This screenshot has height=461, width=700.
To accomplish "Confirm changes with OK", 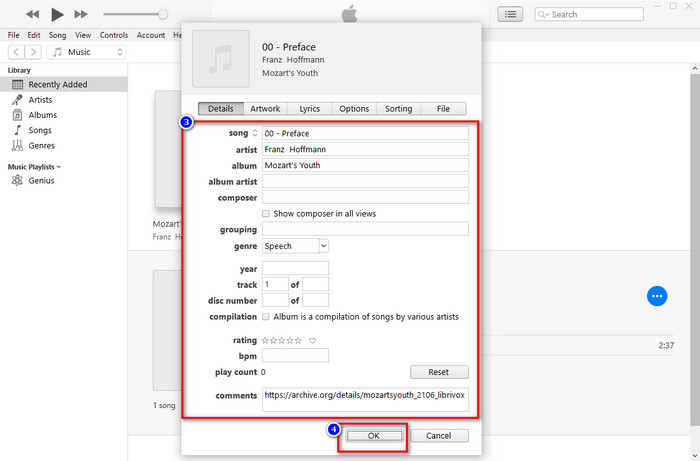I will (374, 436).
